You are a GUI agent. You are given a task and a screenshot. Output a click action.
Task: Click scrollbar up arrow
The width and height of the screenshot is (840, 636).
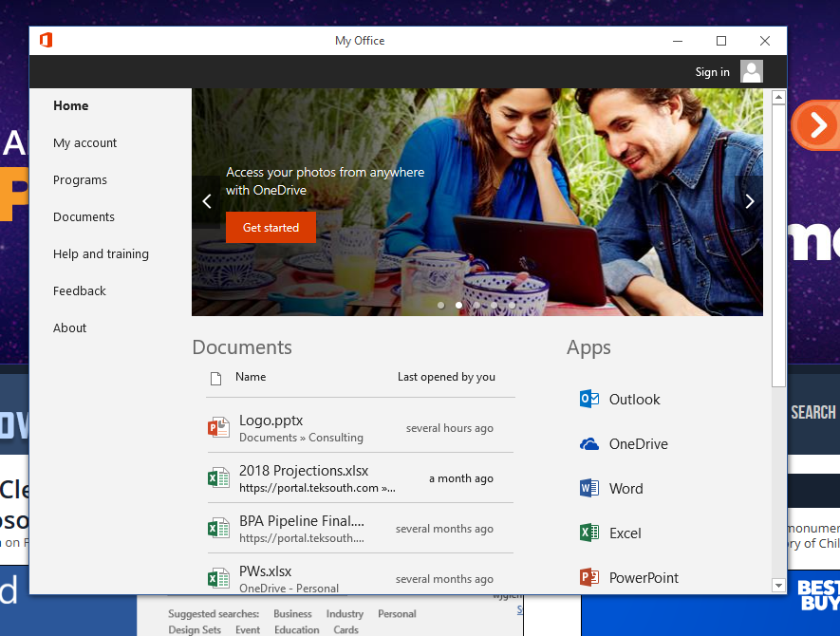click(x=778, y=97)
